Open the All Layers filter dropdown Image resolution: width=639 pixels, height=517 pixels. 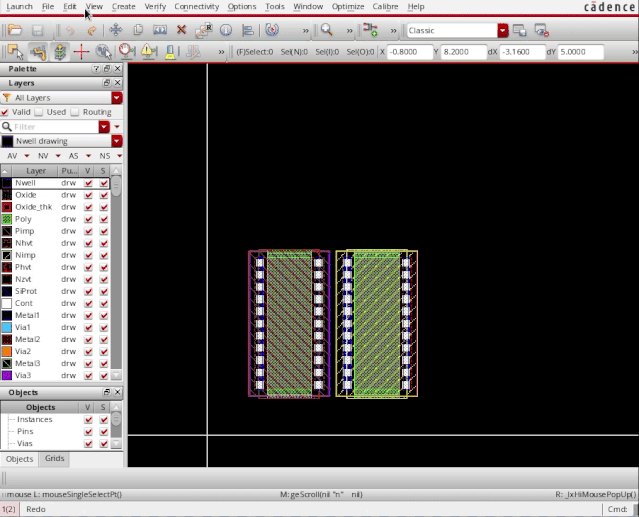117,98
